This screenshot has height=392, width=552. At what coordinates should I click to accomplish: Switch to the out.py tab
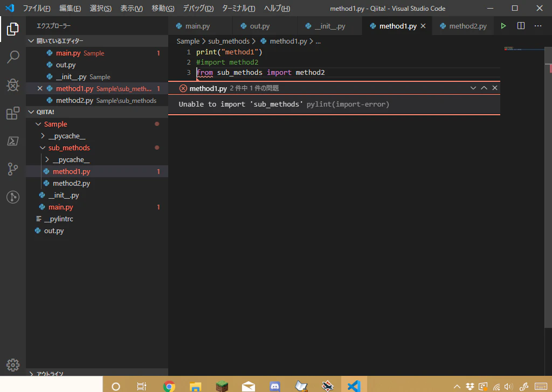tap(264, 26)
